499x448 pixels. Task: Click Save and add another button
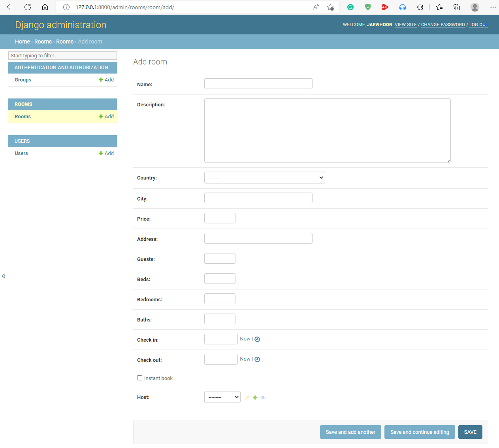pyautogui.click(x=350, y=432)
